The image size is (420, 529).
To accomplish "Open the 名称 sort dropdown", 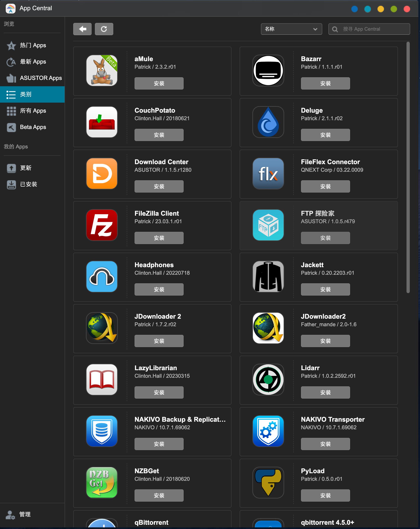I will (291, 29).
